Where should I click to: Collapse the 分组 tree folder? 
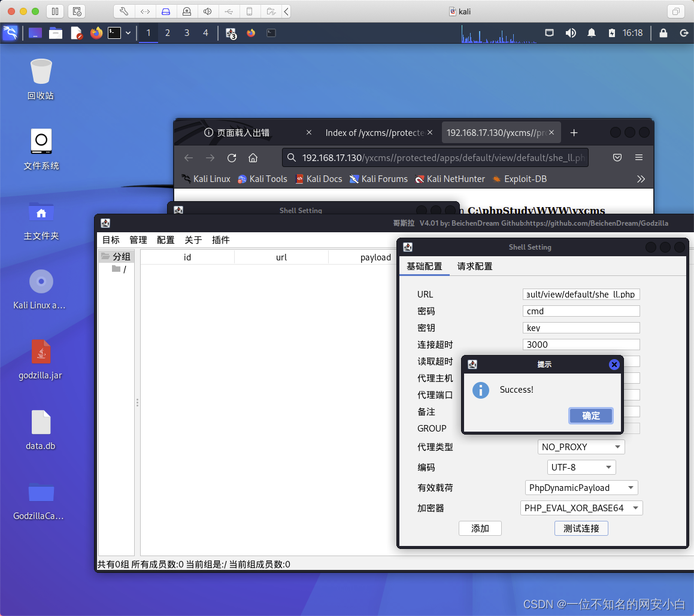click(x=116, y=256)
